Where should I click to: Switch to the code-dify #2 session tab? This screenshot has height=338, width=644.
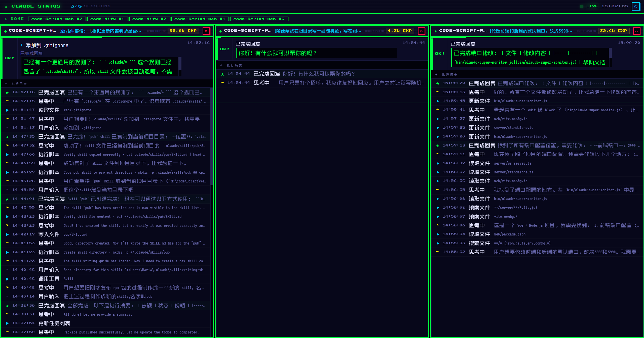149,19
